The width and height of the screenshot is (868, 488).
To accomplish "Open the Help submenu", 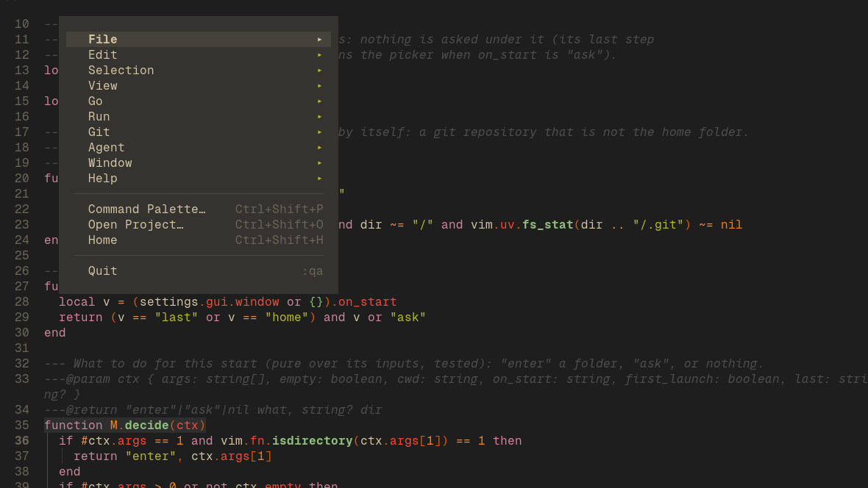I will 198,179.
